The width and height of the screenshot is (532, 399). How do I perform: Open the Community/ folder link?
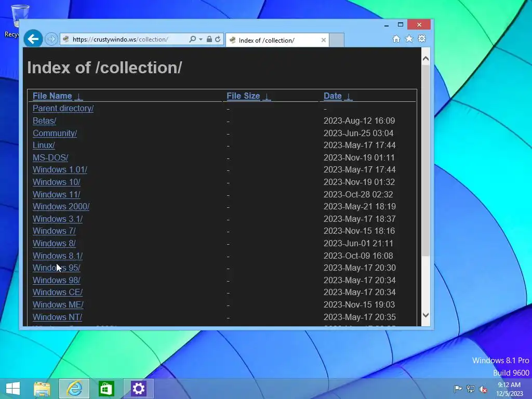[x=55, y=133]
